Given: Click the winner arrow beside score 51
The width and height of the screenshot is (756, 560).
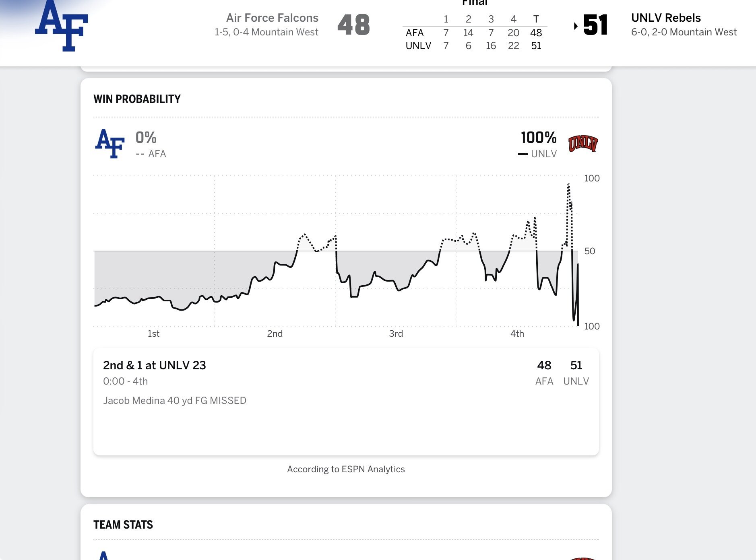Looking at the screenshot, I should (x=576, y=26).
